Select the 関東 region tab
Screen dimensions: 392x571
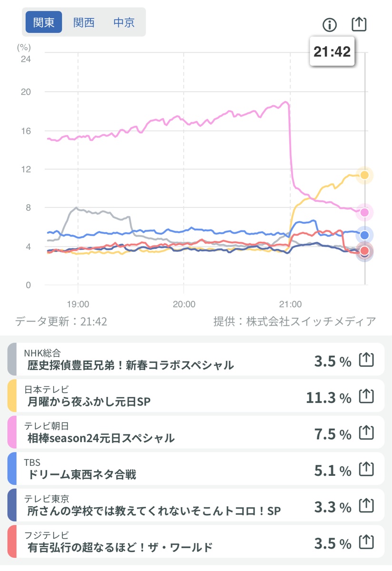[44, 22]
